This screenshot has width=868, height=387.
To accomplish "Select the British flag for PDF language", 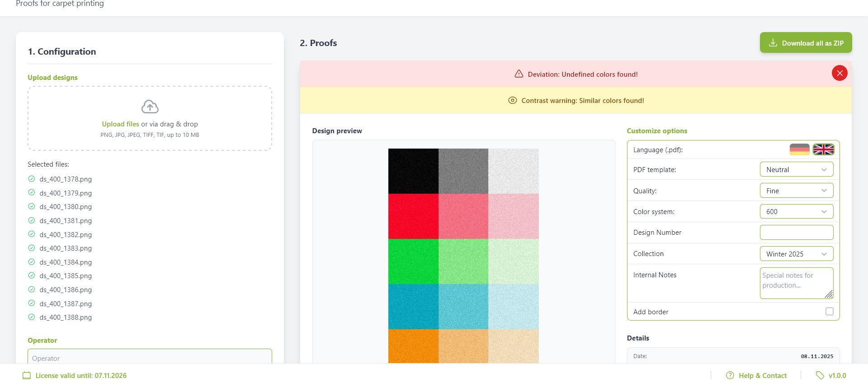I will (824, 149).
